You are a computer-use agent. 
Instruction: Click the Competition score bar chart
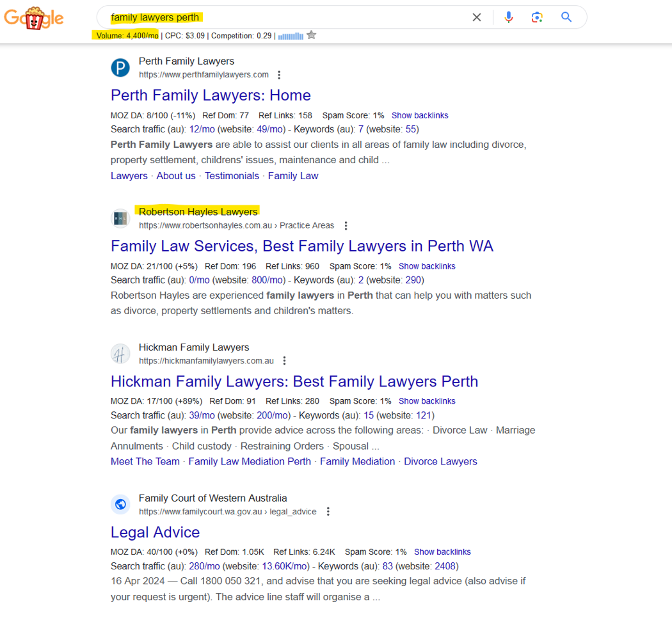point(289,35)
